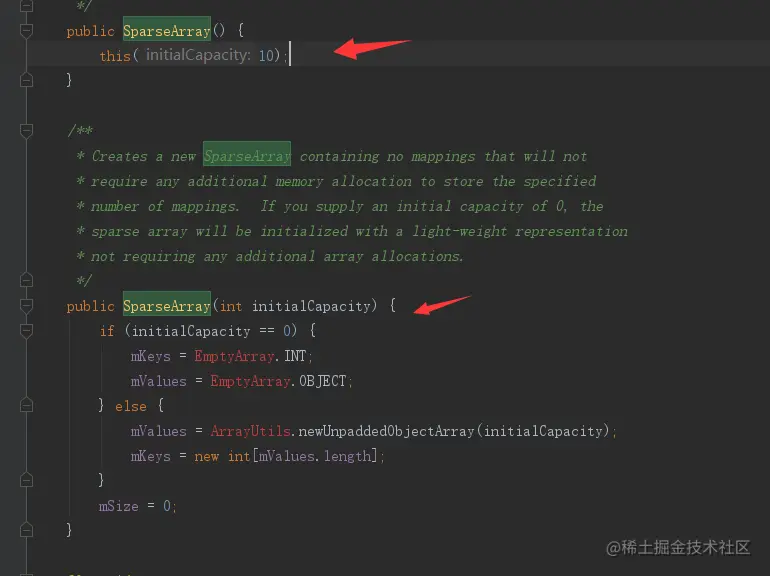
Task: Click the mSize field
Action: point(118,506)
